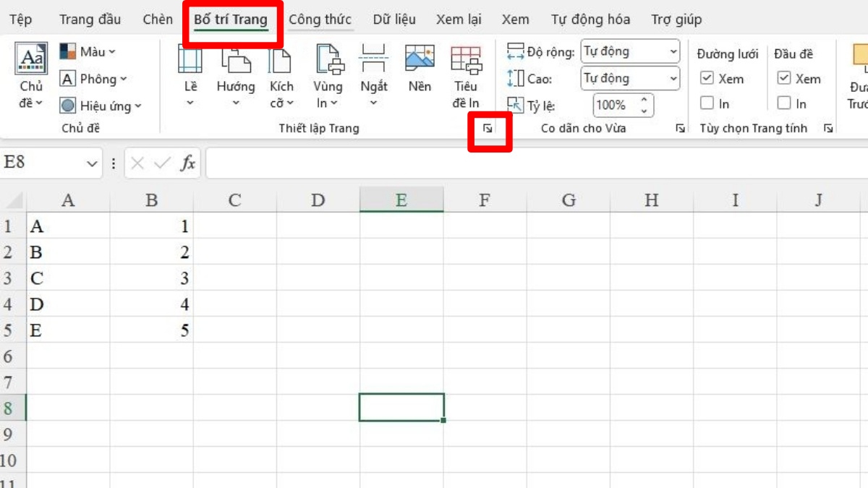Click cell B2 containing 2
868x488 pixels.
pos(151,252)
